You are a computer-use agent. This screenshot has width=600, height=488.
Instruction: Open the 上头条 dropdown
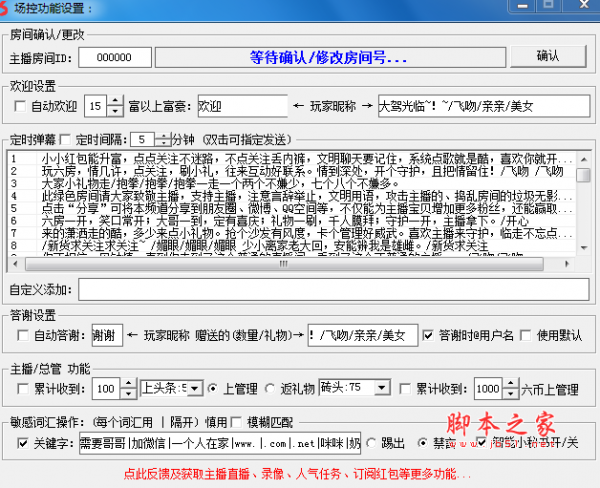click(x=196, y=388)
